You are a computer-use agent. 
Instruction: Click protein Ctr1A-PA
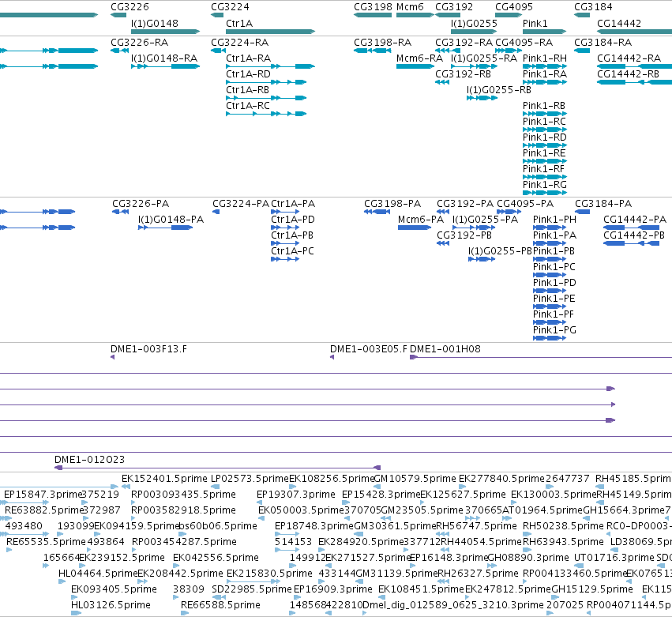pos(293,204)
